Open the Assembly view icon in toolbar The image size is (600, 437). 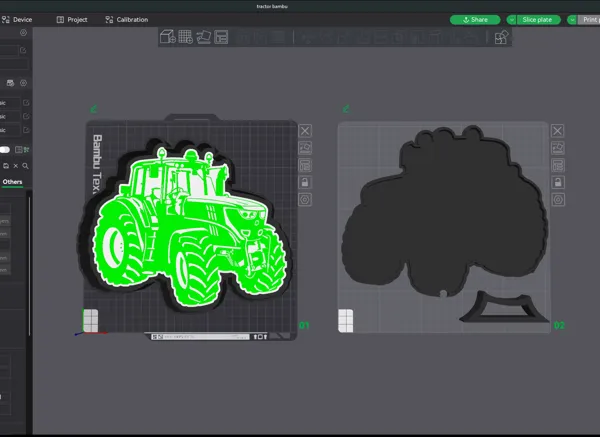pos(501,37)
